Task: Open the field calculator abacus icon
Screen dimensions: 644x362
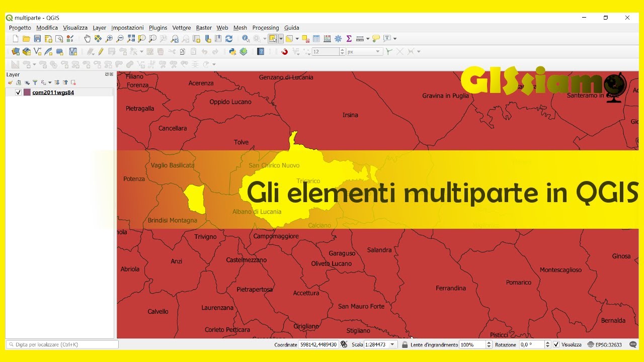Action: [x=327, y=38]
